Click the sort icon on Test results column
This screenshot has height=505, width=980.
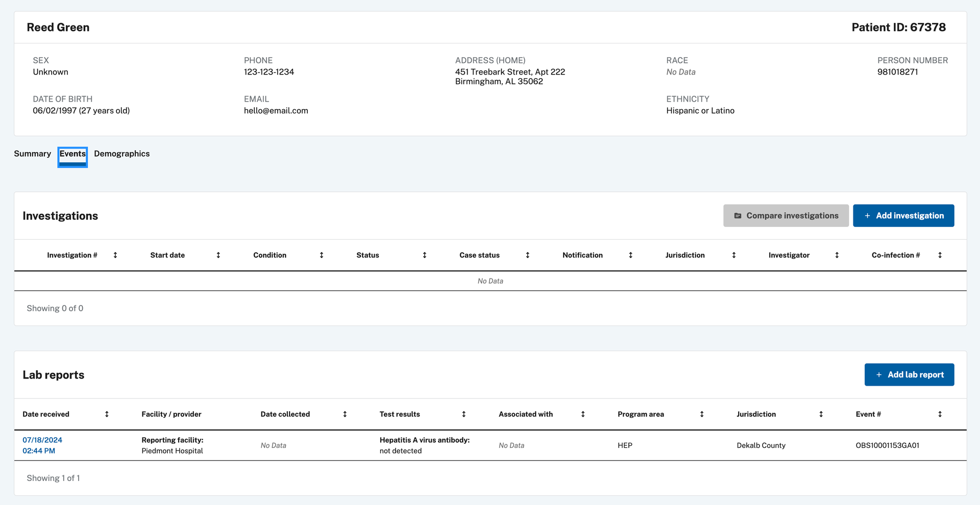(463, 414)
